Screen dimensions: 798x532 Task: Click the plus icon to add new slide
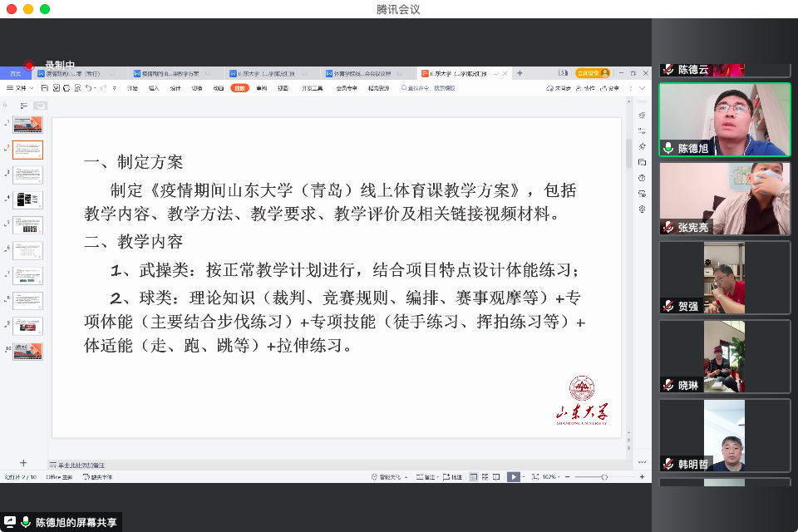point(23,463)
